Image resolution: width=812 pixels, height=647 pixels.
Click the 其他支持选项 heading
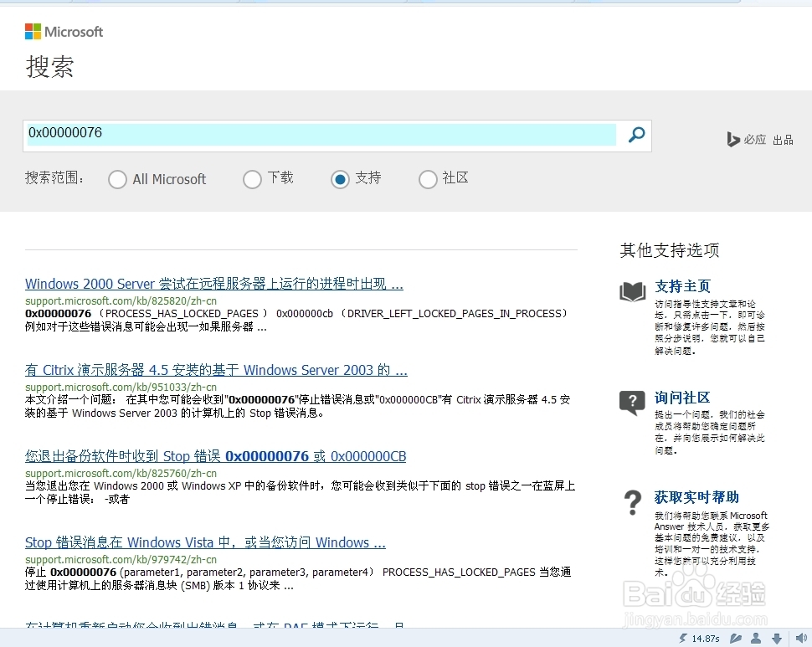click(x=670, y=250)
